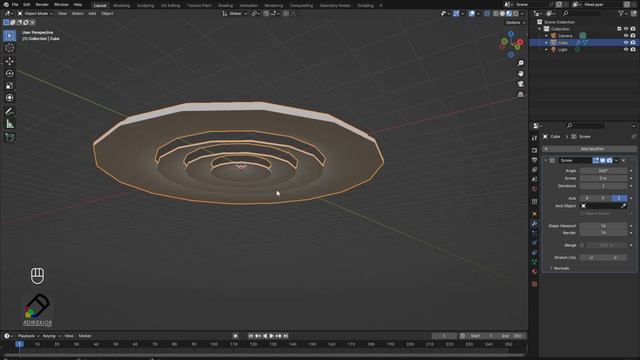This screenshot has height=360, width=640.
Task: Collapse the Screw modifier panel
Action: [x=546, y=160]
